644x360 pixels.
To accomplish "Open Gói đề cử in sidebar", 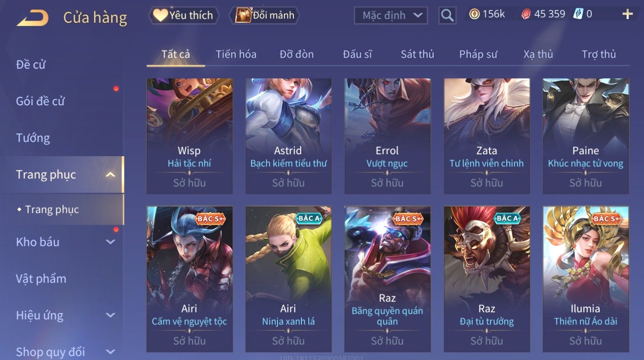I will coord(40,101).
